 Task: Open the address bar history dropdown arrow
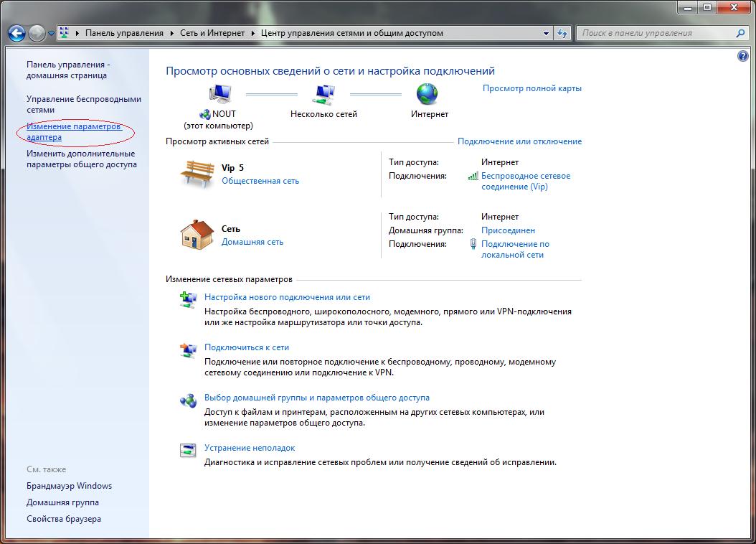(547, 33)
